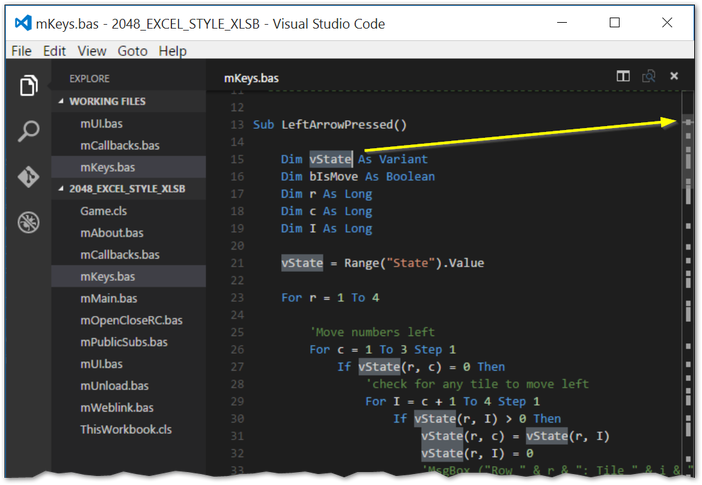702x485 pixels.
Task: Open the Explorer view in the activity bar
Action: (x=29, y=85)
